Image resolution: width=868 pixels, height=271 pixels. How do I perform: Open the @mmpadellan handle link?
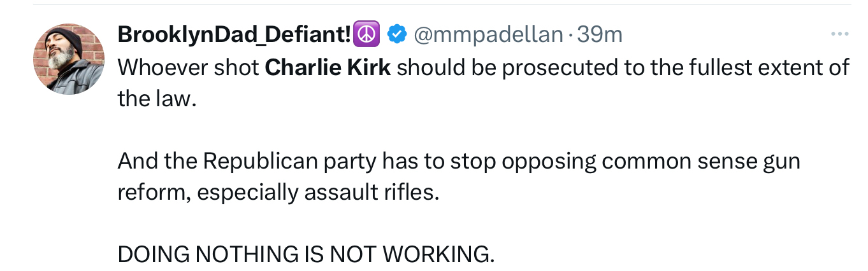(489, 34)
